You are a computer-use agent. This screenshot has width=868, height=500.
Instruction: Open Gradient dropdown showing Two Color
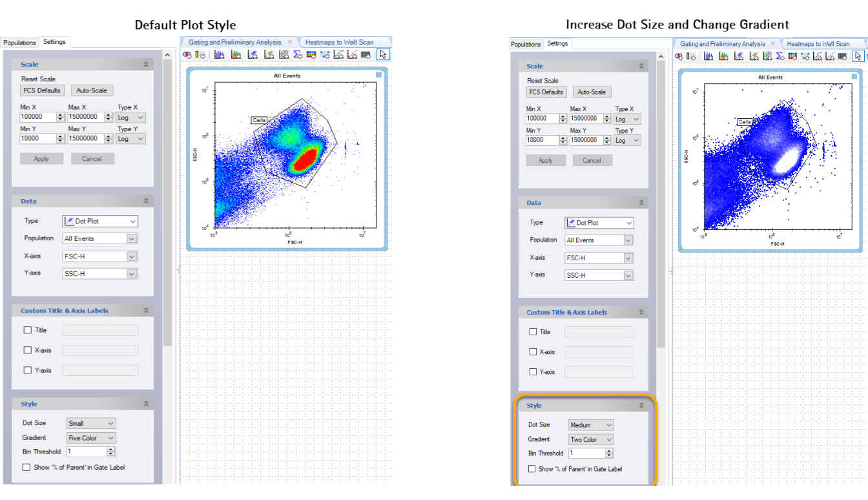tap(591, 439)
